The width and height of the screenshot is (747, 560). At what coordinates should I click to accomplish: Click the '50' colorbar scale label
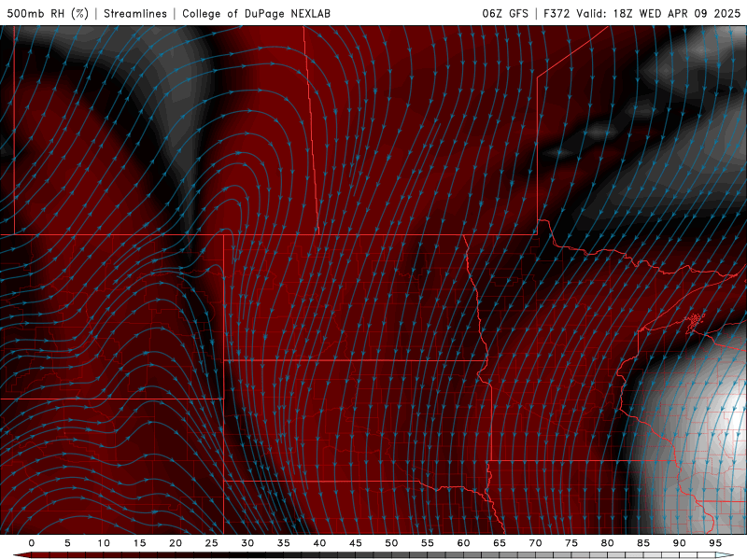tap(391, 543)
